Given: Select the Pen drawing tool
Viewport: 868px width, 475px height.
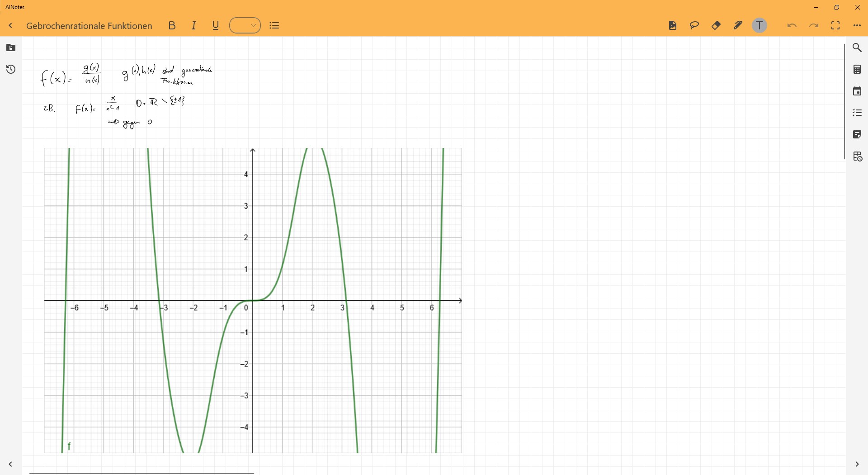Looking at the screenshot, I should click(738, 25).
